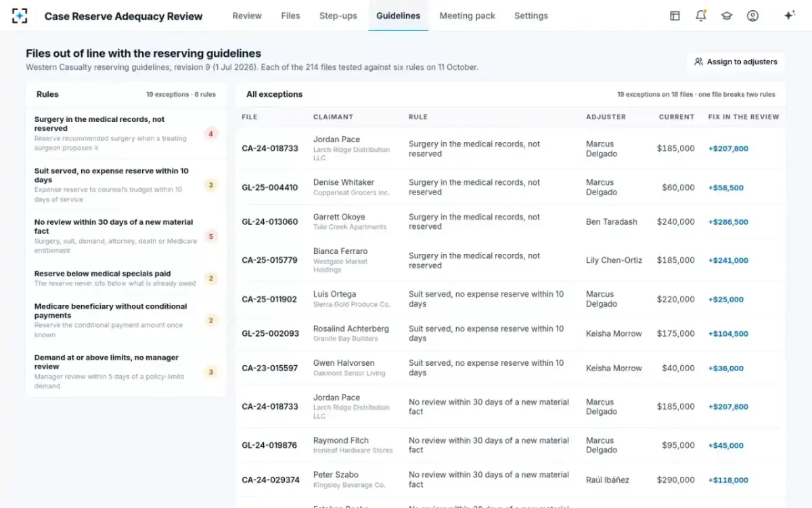Click the +$286,500 fix amount
Viewport: 812px width, 508px height.
[x=728, y=221]
